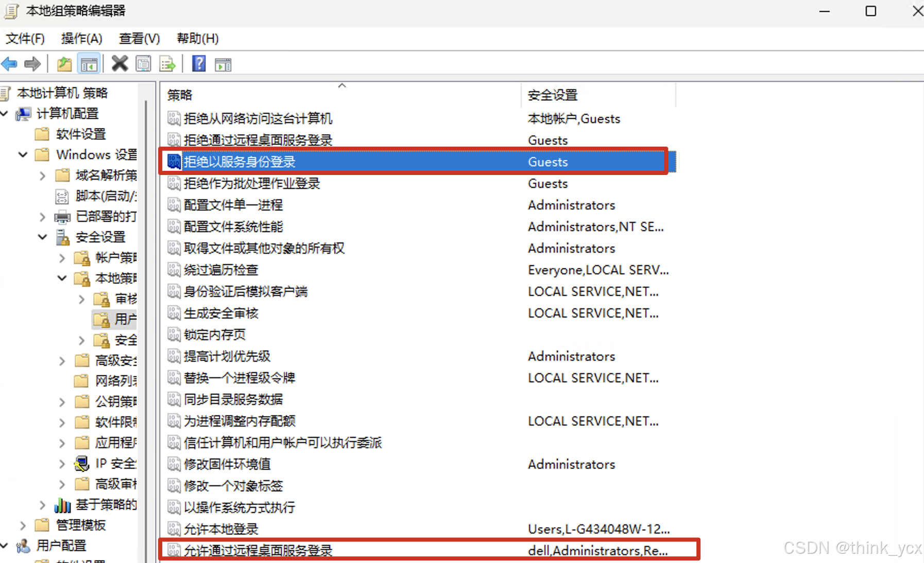Expand the 帐户策略 tree node
The height and width of the screenshot is (563, 924).
62,258
